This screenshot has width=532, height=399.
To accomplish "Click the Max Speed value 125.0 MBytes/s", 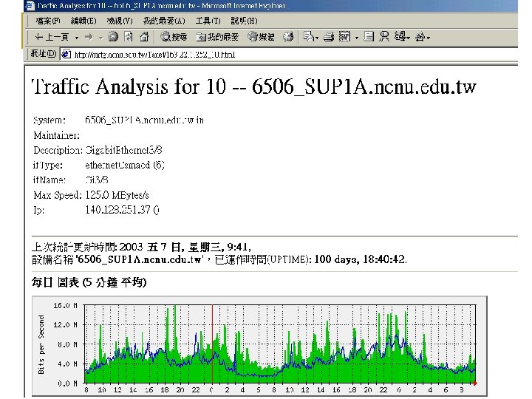I will [117, 195].
